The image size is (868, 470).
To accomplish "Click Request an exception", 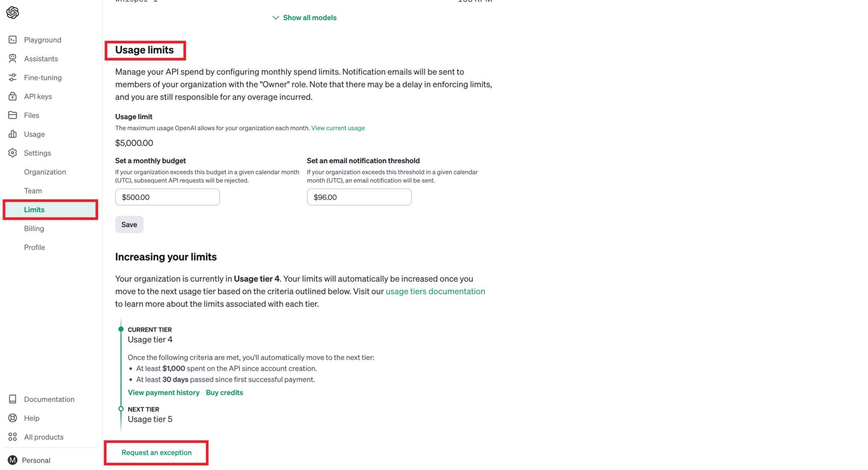I will pos(156,452).
